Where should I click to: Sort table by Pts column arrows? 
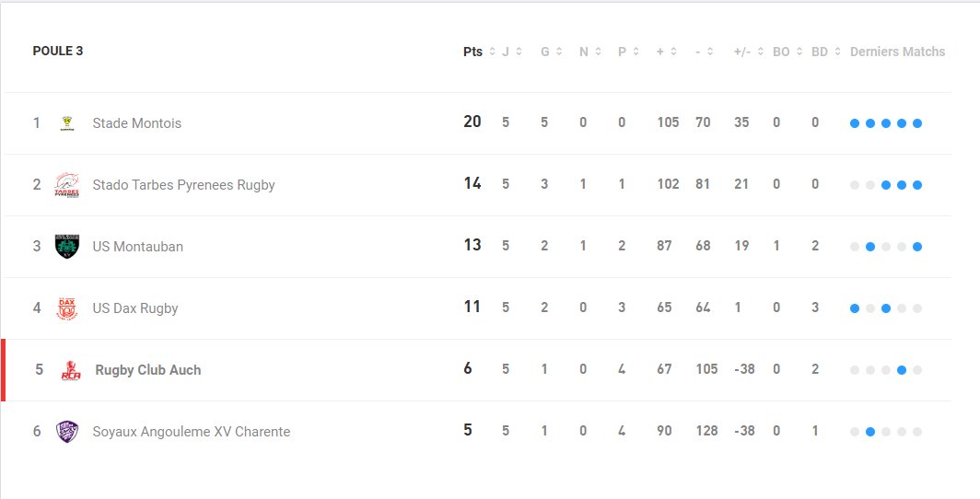click(492, 52)
